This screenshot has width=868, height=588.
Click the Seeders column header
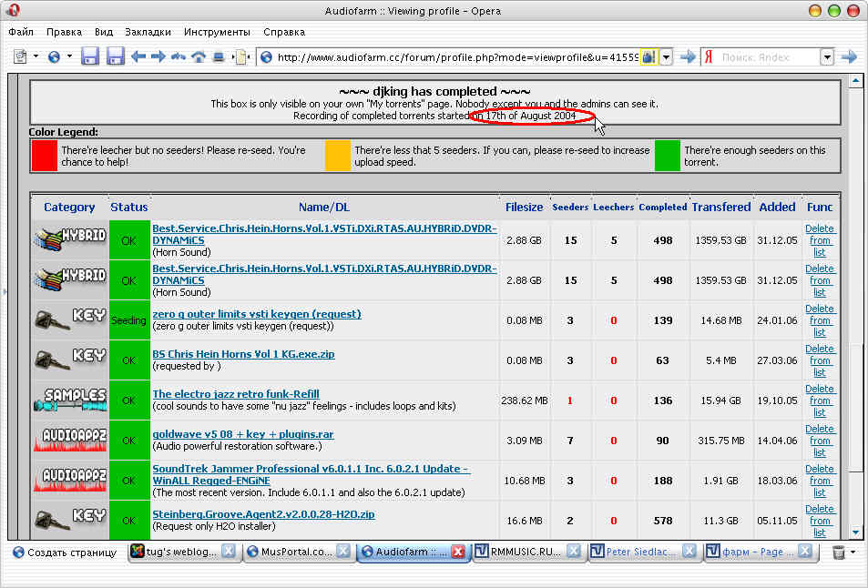click(x=570, y=207)
